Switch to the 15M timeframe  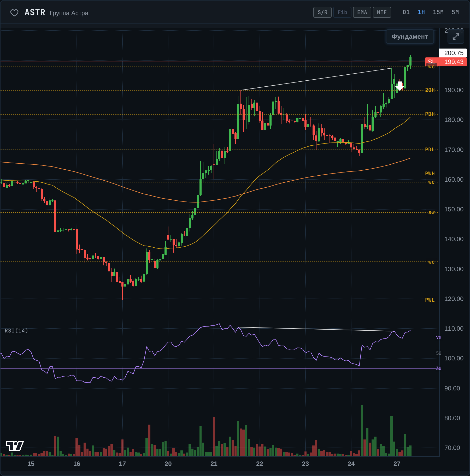coord(438,12)
